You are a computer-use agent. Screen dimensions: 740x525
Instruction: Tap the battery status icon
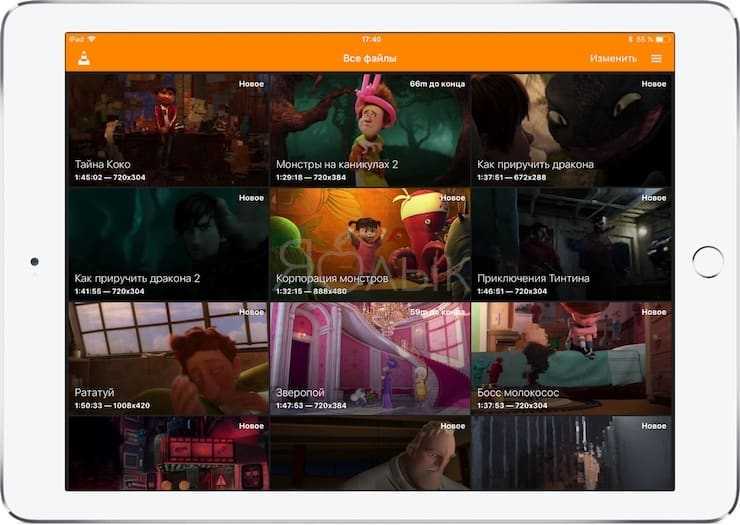point(660,39)
